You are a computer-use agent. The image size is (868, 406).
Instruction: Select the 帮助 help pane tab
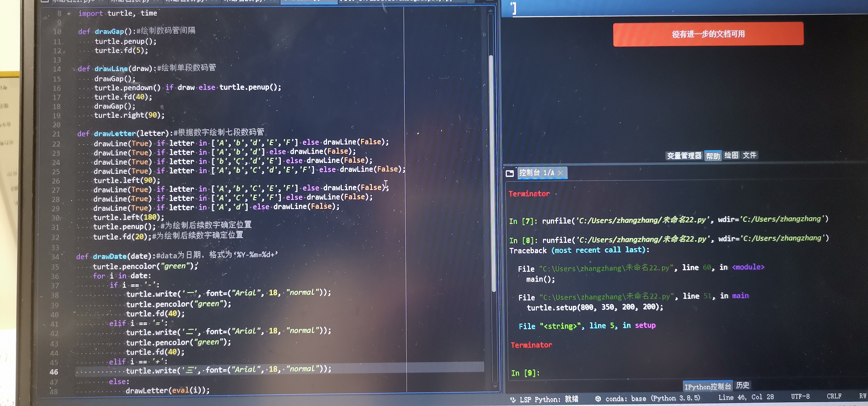(713, 156)
